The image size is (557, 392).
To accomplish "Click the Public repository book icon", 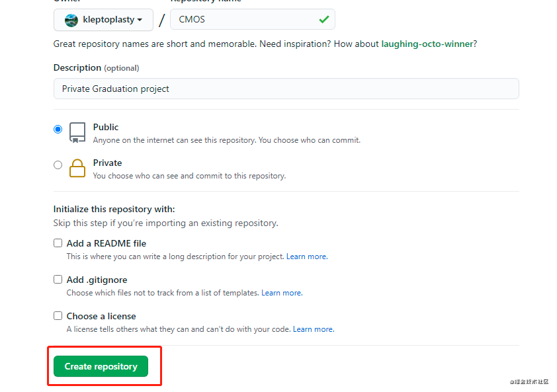I will (x=77, y=132).
